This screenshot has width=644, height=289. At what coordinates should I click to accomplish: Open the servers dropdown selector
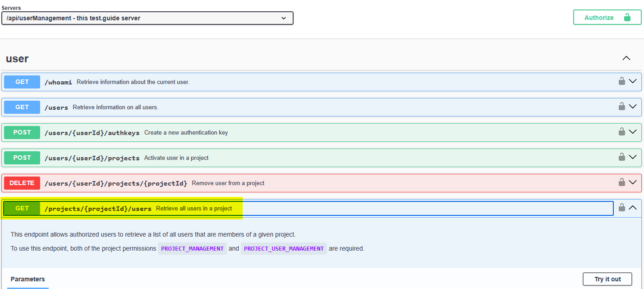147,18
